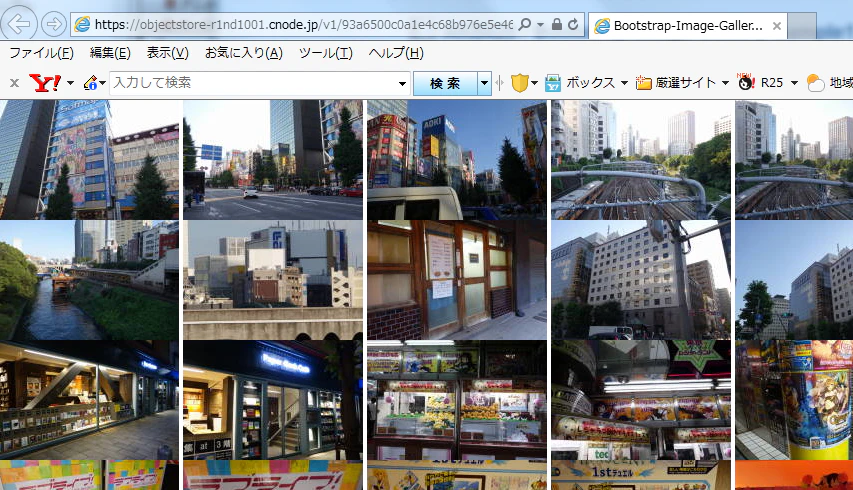Viewport: 853px width, 490px height.
Task: Open the ラブライブ! banner thumbnail in second column
Action: click(273, 475)
